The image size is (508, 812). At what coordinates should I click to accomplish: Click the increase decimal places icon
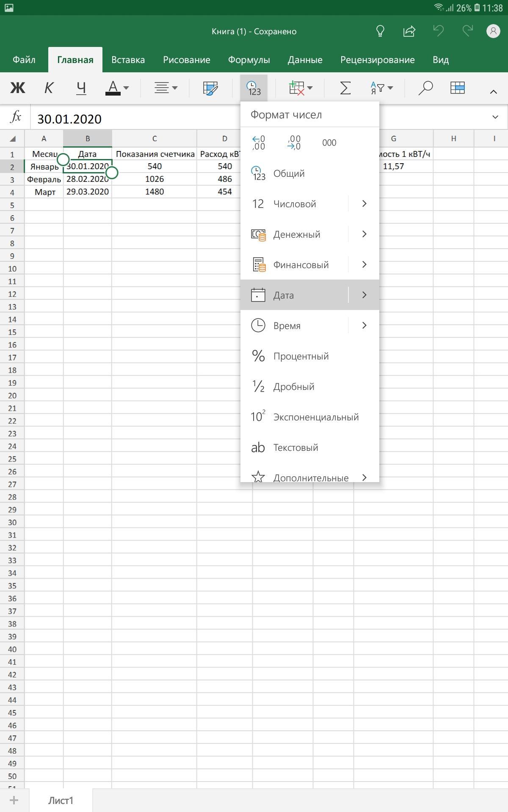tap(258, 143)
